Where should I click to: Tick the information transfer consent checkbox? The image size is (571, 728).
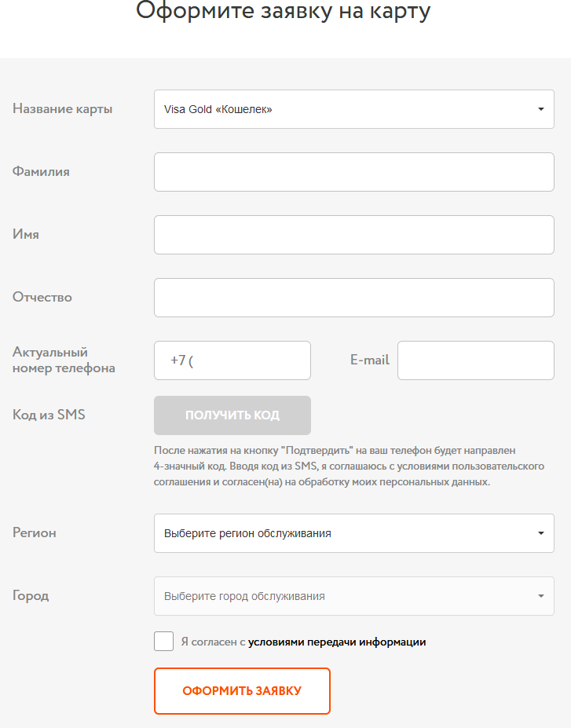(164, 642)
